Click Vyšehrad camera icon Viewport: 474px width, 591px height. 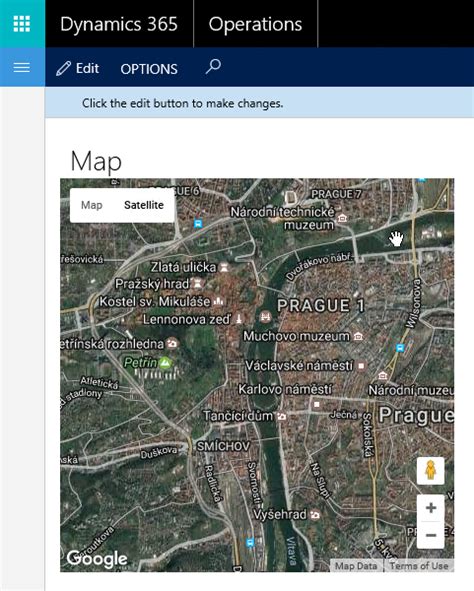(315, 515)
